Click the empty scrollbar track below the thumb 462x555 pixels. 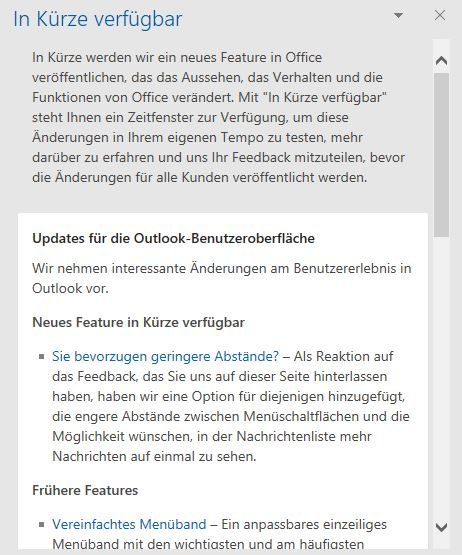[441, 378]
